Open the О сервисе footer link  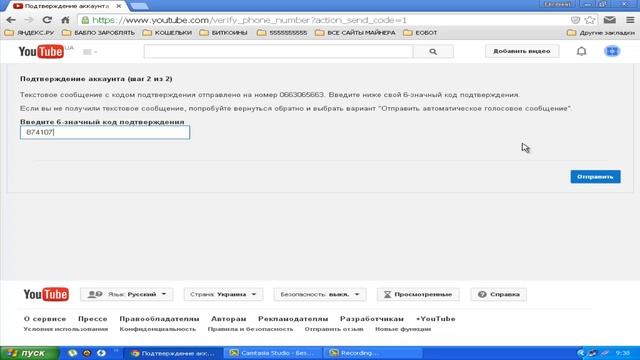click(45, 319)
